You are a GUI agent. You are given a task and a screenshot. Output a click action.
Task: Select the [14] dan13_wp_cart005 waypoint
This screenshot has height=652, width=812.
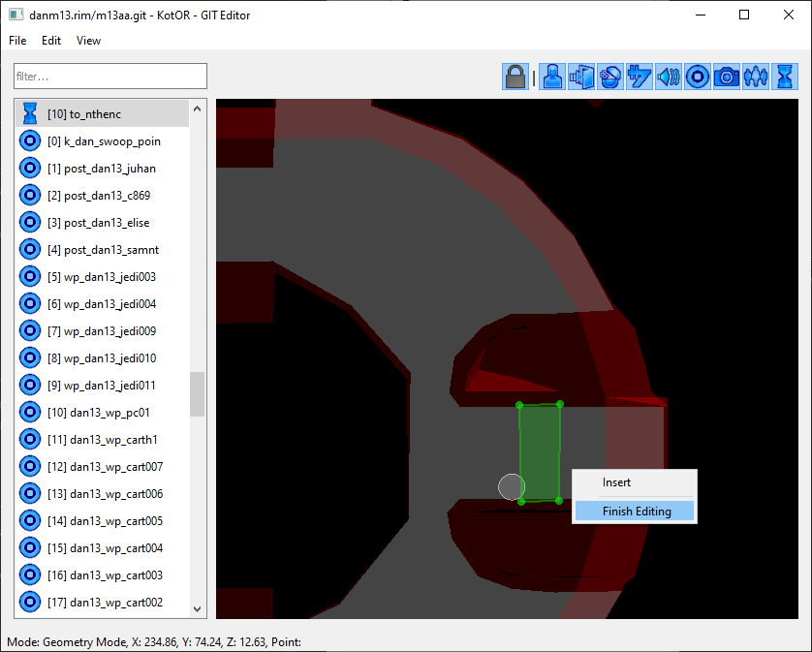click(x=102, y=521)
